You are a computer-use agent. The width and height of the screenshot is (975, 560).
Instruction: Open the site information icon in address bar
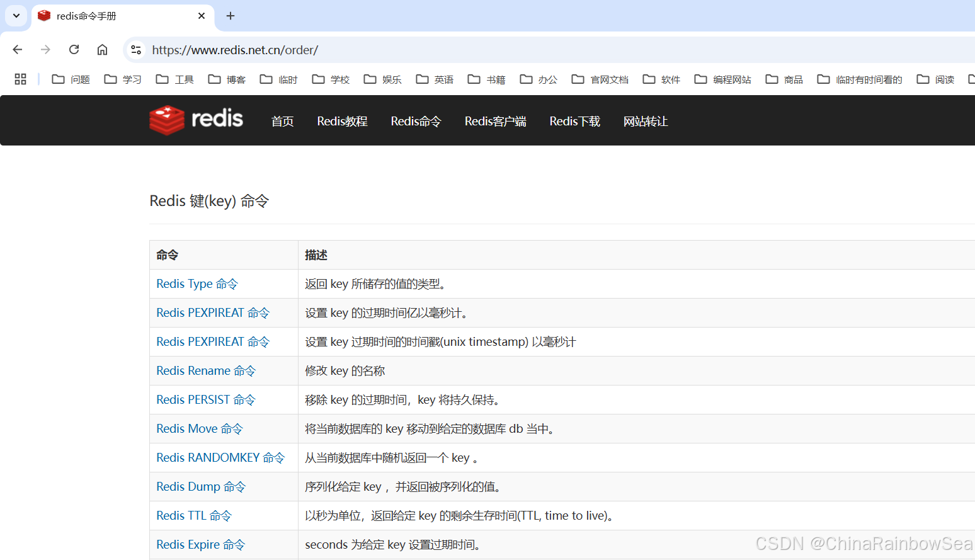pos(135,50)
